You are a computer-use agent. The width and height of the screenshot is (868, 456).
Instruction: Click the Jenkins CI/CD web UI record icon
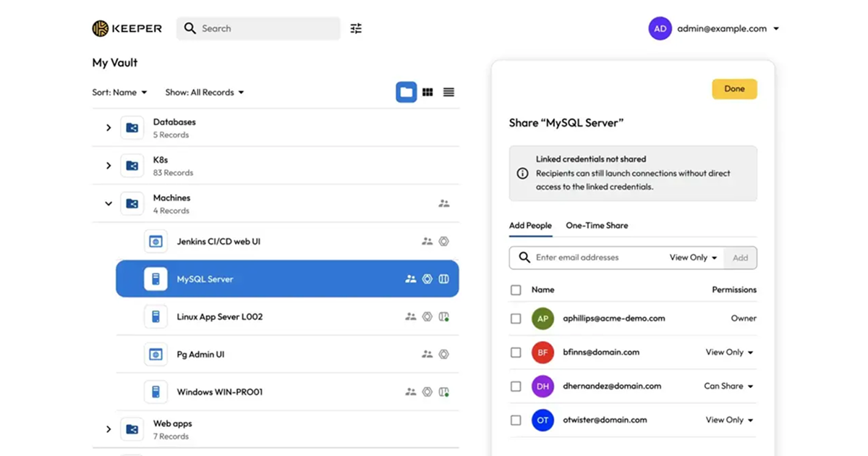(x=156, y=242)
